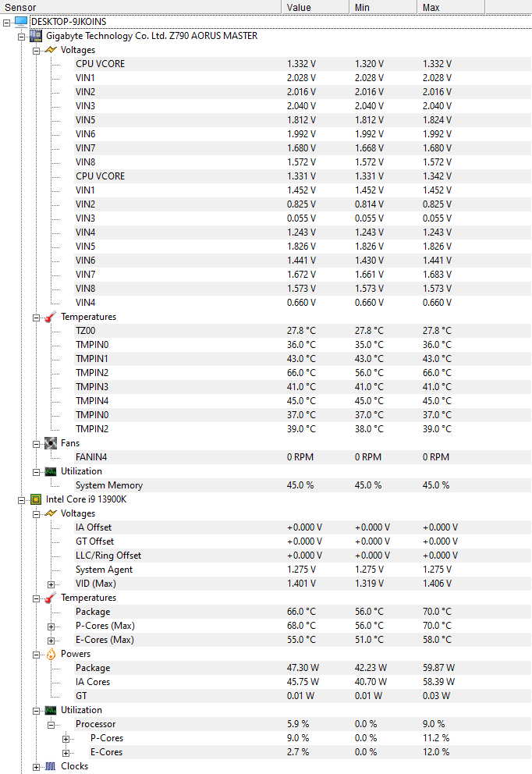Click the motherboard Voltages lightning icon

(51, 50)
